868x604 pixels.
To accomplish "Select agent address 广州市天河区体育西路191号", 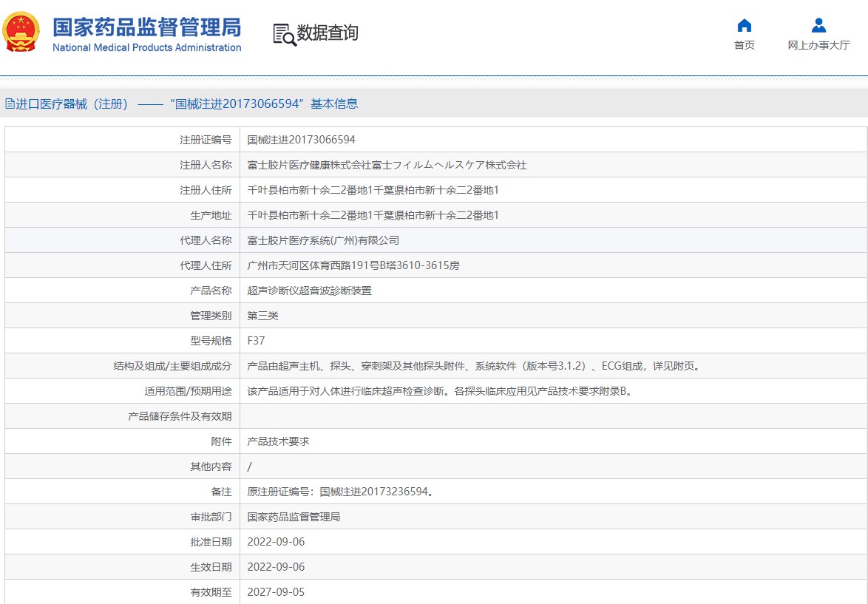I will [x=353, y=265].
